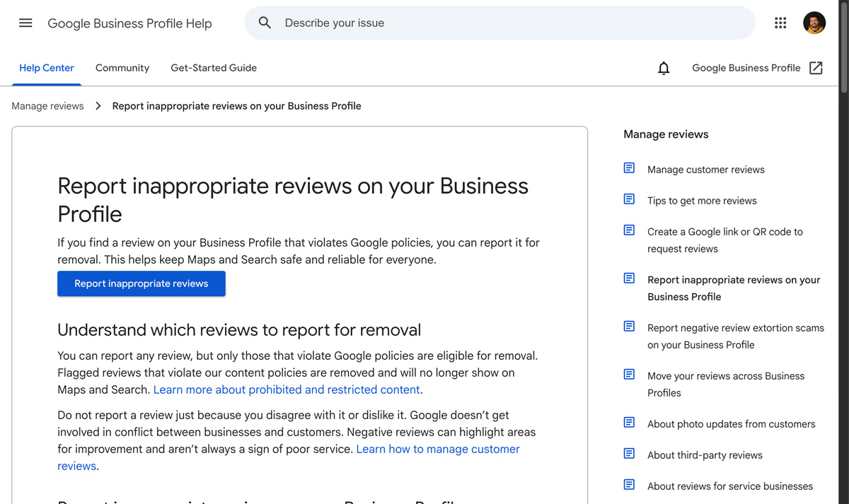The height and width of the screenshot is (504, 849).
Task: Click article icon beside Create a Google link or QR code
Action: 629,230
